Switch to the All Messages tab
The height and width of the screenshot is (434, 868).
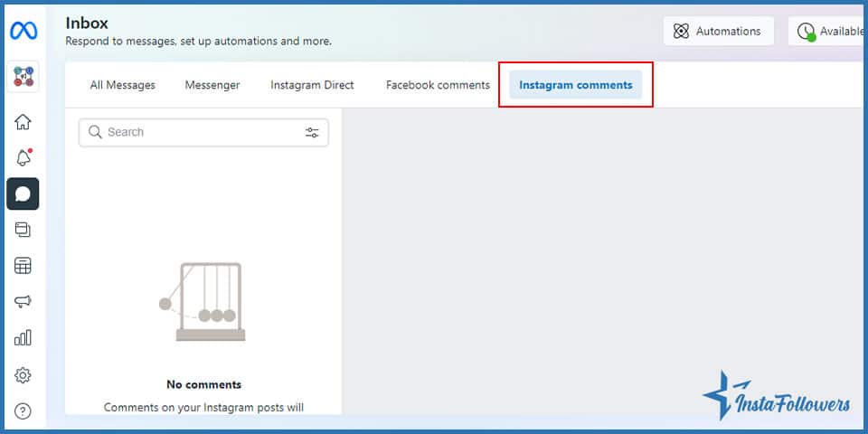pos(123,85)
